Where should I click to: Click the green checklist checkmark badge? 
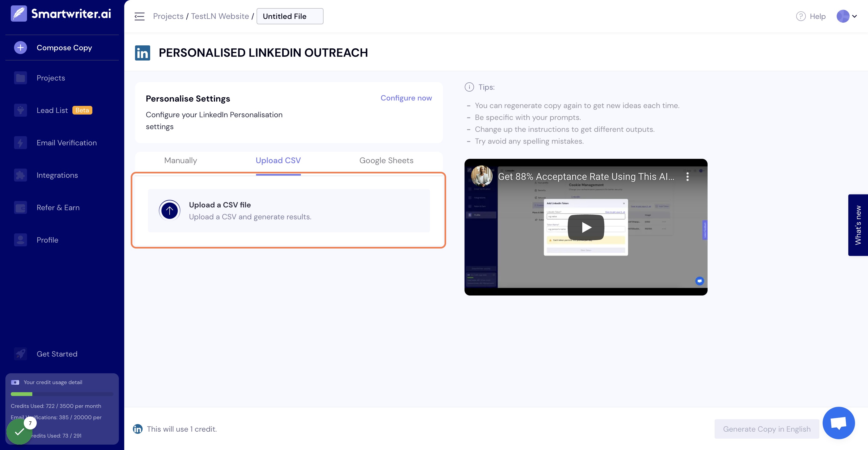coord(19,432)
